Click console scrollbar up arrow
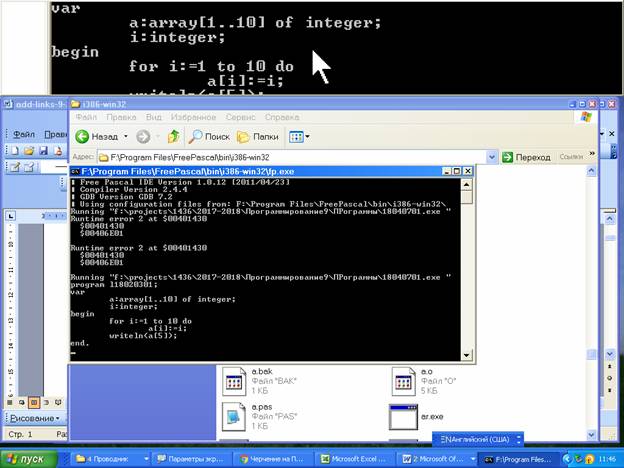This screenshot has width=624, height=468. (466, 184)
